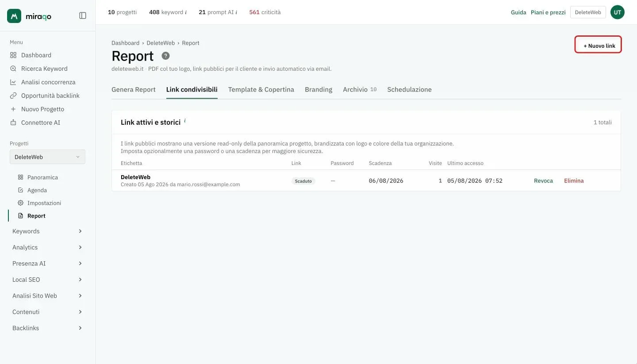
Task: Click the Opportunità backlink chain icon
Action: (13, 96)
